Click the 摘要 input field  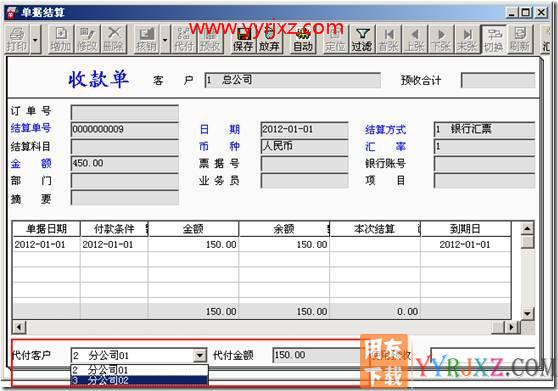(x=125, y=197)
